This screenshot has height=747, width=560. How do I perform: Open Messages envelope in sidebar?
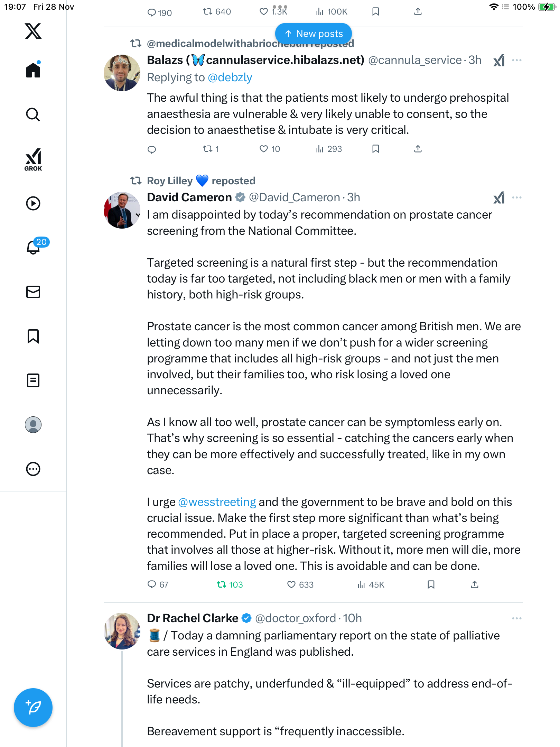coord(33,292)
